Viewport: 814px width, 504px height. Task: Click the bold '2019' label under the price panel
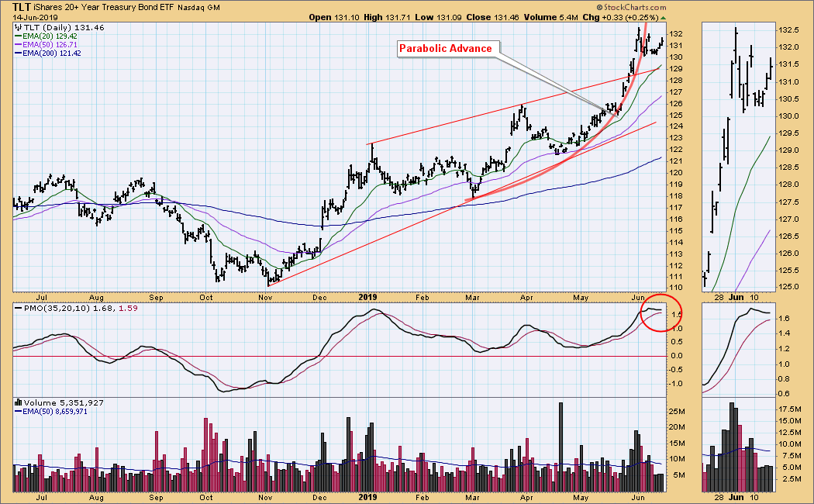(x=367, y=298)
